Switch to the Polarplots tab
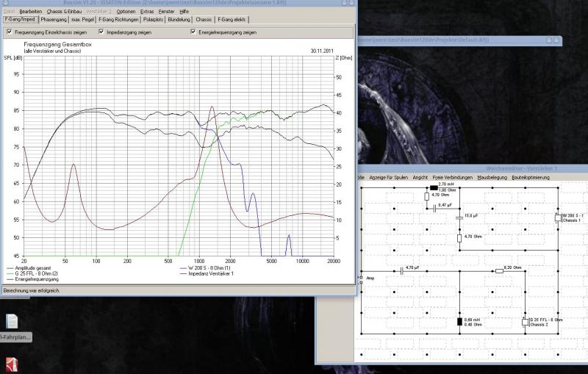The height and width of the screenshot is (374, 588). point(152,20)
